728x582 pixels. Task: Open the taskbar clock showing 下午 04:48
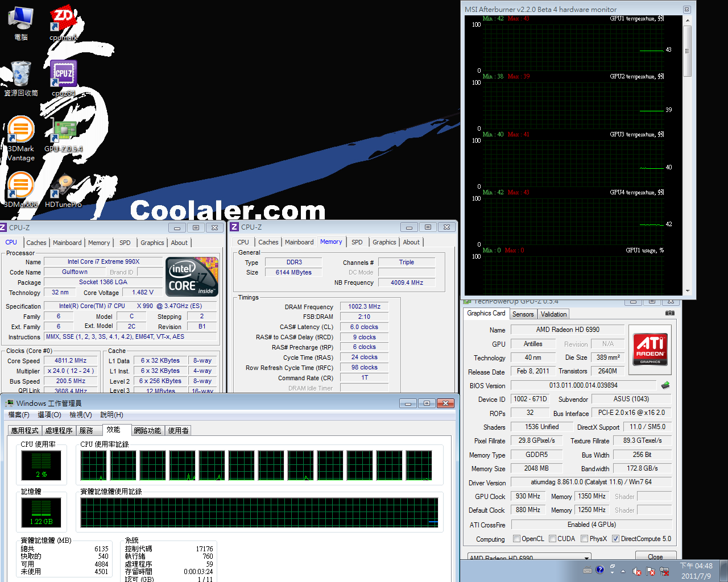696,571
